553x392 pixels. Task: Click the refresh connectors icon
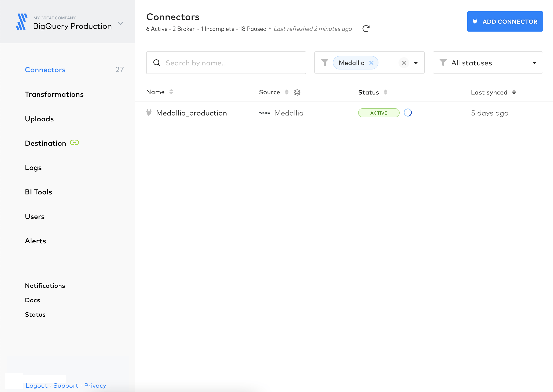[366, 29]
